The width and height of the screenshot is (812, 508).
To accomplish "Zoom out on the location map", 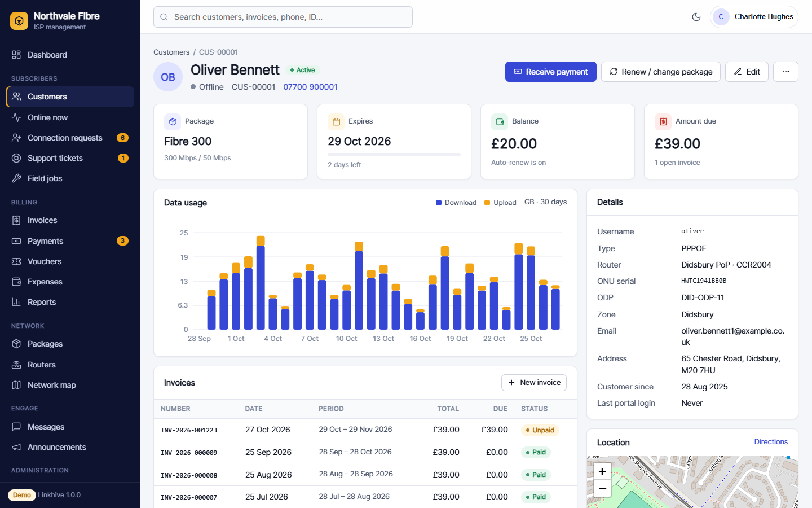I will [602, 488].
